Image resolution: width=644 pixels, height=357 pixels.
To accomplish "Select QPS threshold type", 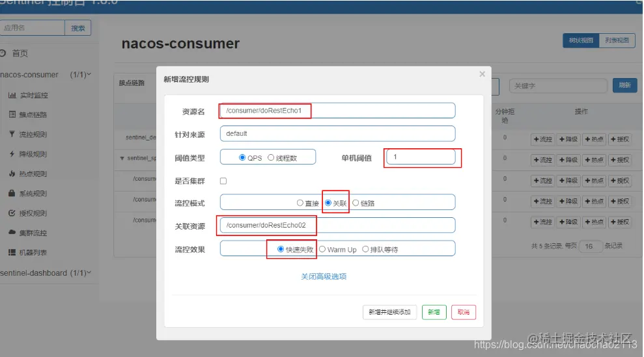I will tap(242, 157).
